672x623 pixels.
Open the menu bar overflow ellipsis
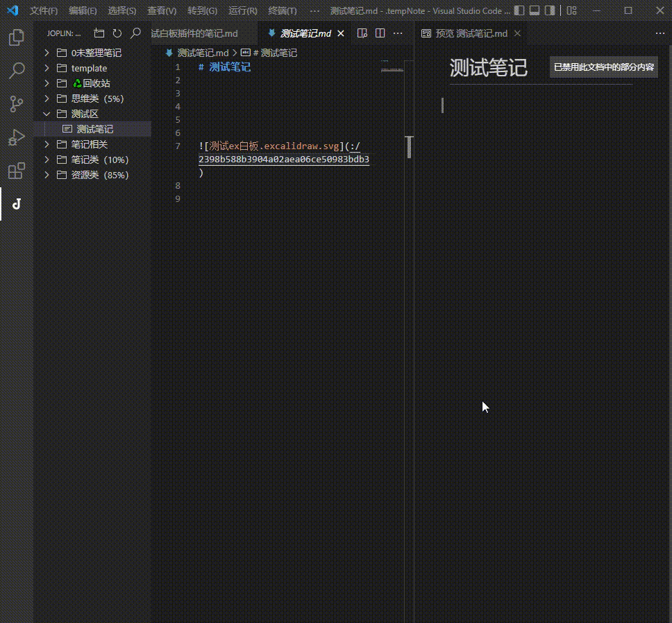click(x=314, y=10)
